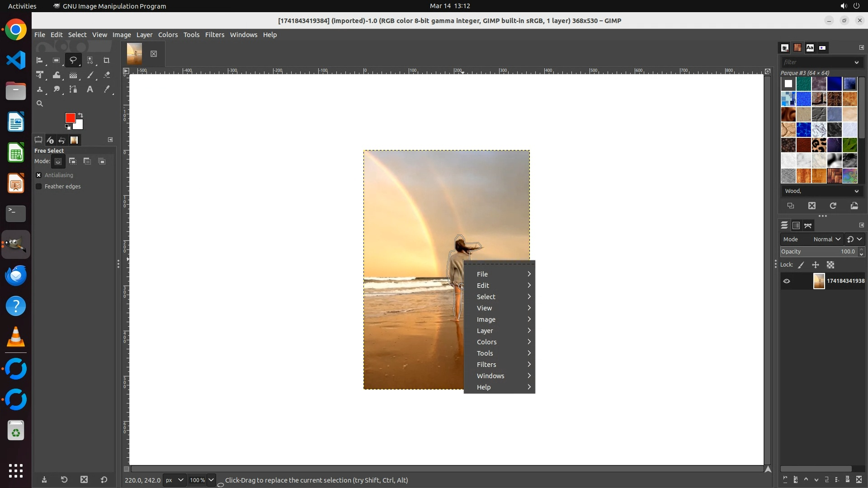
Task: Disable the Antialiasing checkbox
Action: (39, 175)
